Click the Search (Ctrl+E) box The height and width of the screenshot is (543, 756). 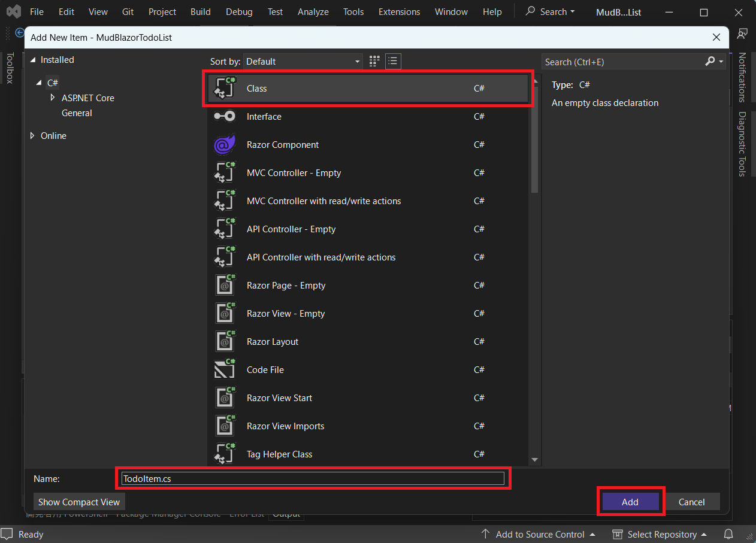[x=623, y=62]
